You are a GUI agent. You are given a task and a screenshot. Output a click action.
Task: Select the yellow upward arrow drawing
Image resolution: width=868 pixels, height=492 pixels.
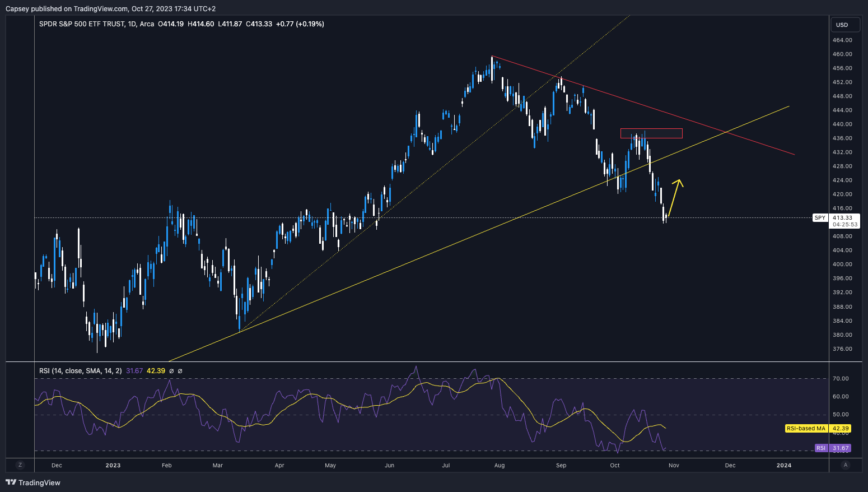tap(674, 197)
